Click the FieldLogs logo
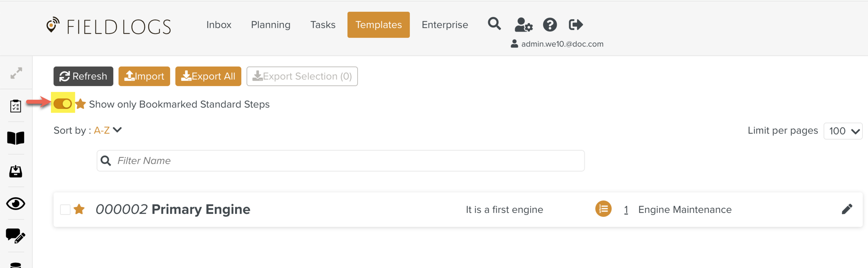 click(108, 26)
